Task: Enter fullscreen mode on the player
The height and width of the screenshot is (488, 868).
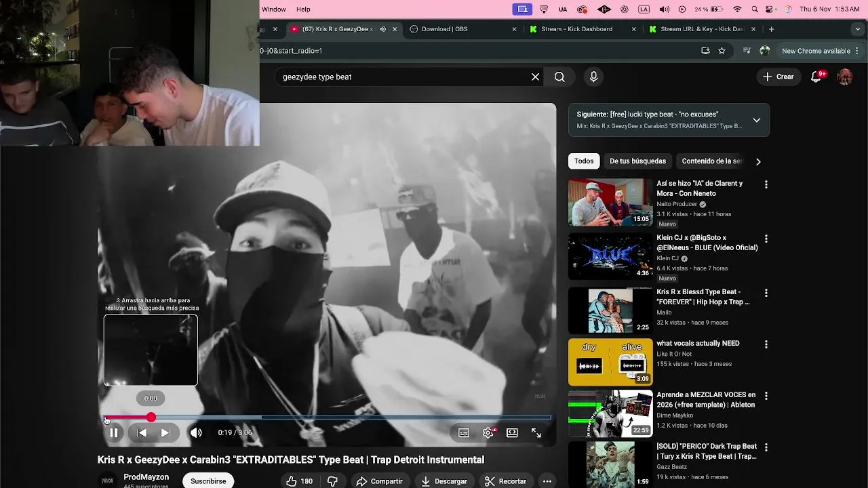Action: [x=536, y=432]
